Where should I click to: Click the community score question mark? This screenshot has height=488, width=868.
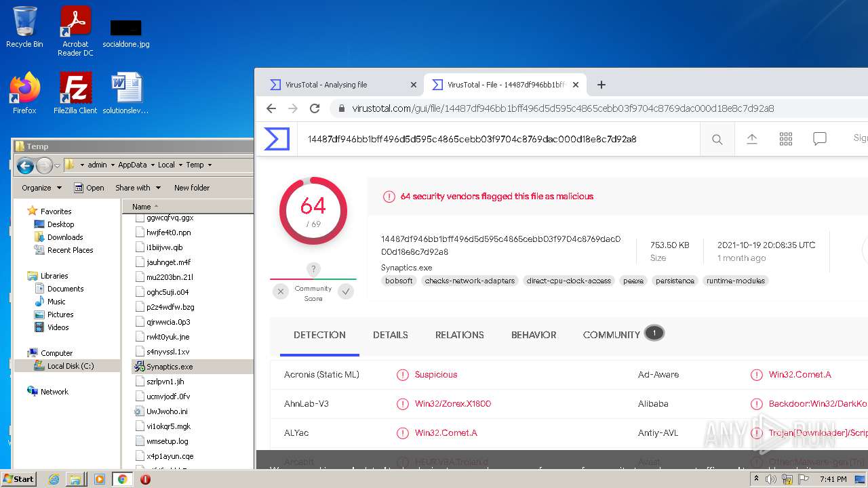313,269
